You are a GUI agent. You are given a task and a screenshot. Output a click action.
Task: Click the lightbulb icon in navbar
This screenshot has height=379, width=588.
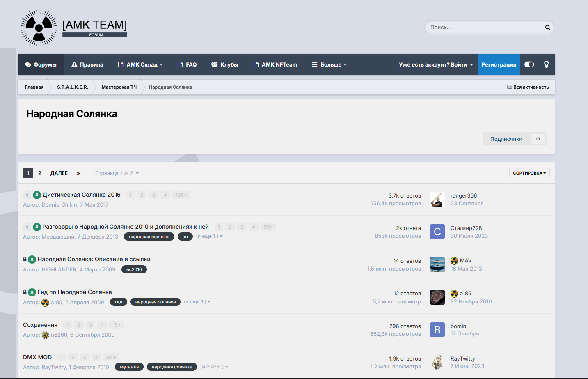[x=547, y=64]
